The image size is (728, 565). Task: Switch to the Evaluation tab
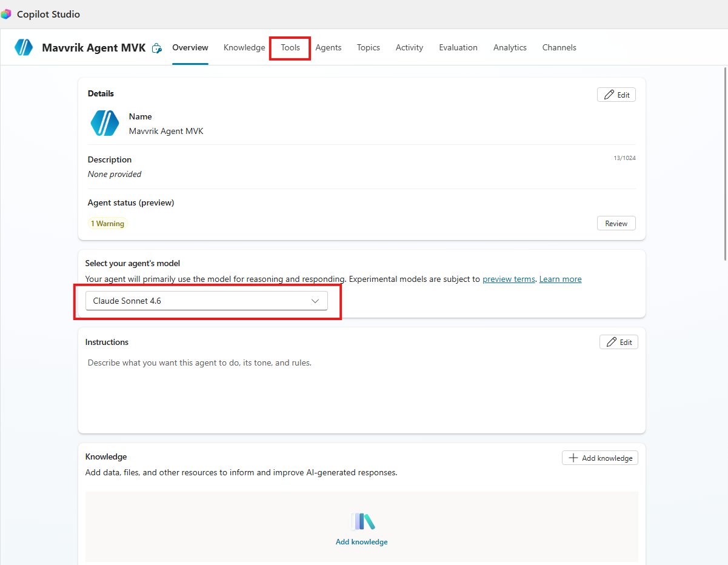458,47
